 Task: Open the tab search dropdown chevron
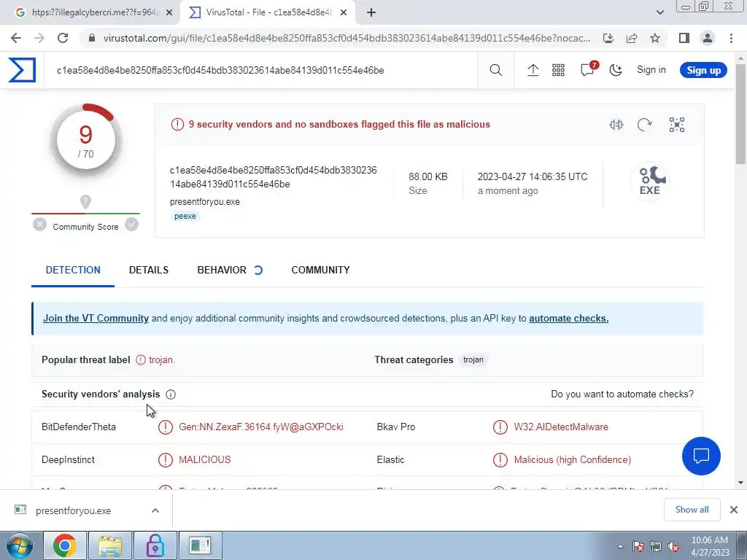click(659, 12)
